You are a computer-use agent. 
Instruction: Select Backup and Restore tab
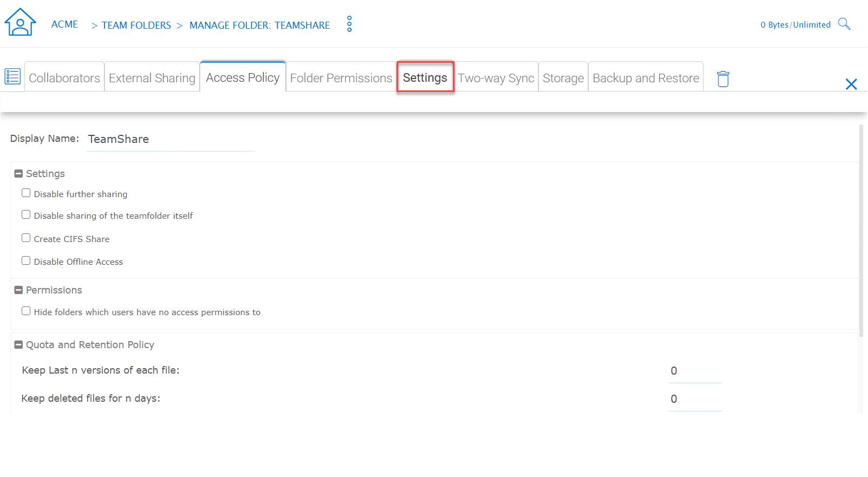coord(646,78)
